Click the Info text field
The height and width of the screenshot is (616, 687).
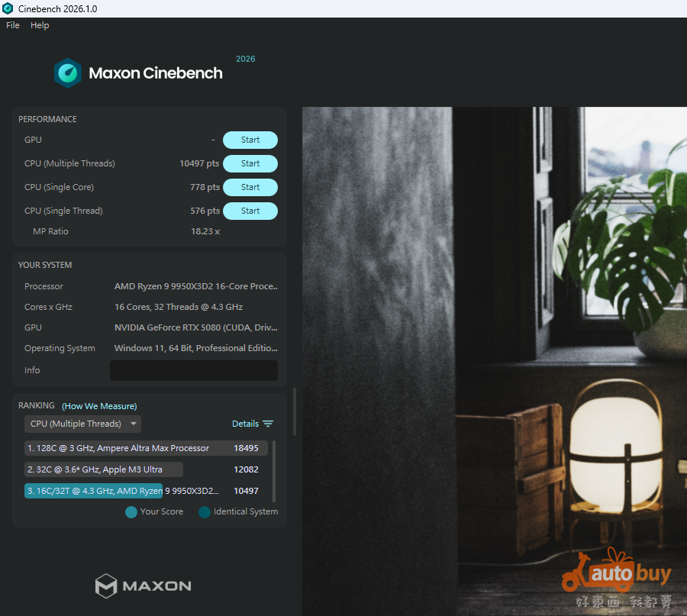pyautogui.click(x=193, y=371)
